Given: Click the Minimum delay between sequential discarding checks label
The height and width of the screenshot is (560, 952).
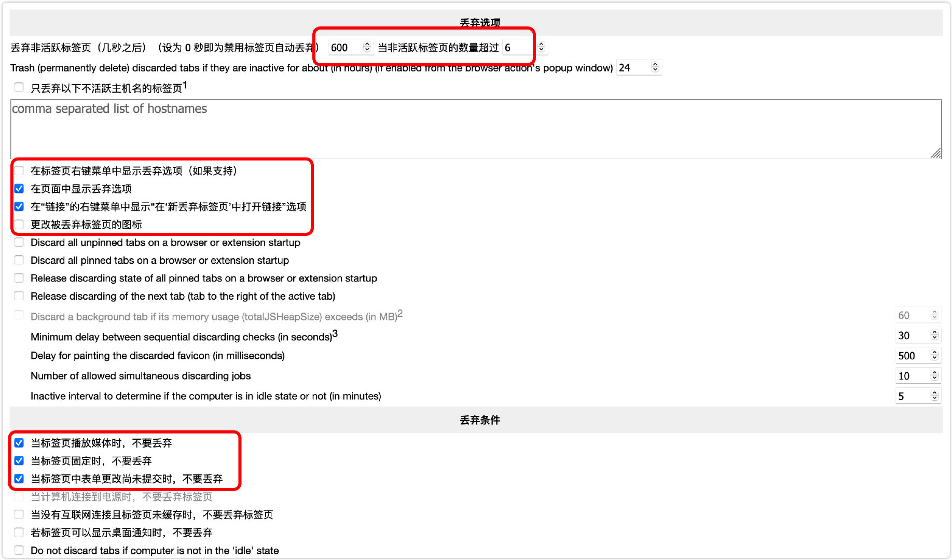Looking at the screenshot, I should tap(184, 336).
